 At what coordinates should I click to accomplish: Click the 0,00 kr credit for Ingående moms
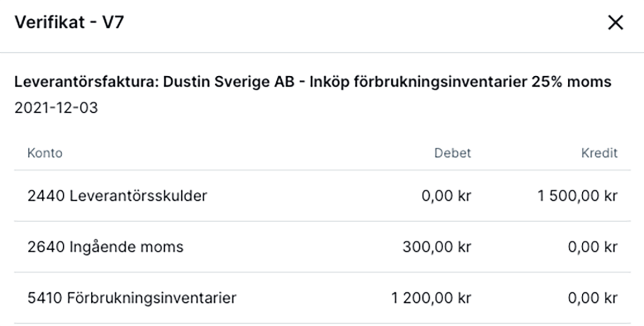tap(593, 247)
